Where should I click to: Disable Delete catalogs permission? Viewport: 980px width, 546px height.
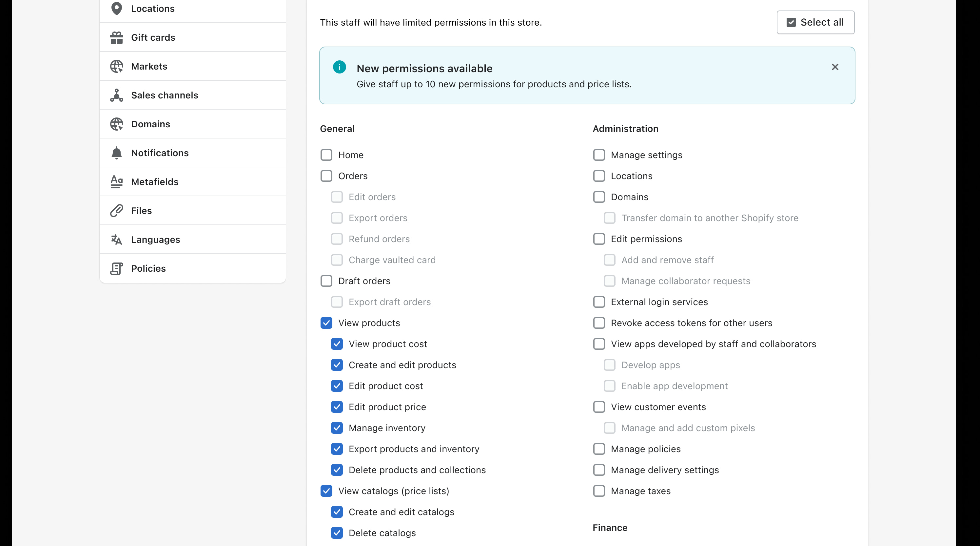pos(337,533)
